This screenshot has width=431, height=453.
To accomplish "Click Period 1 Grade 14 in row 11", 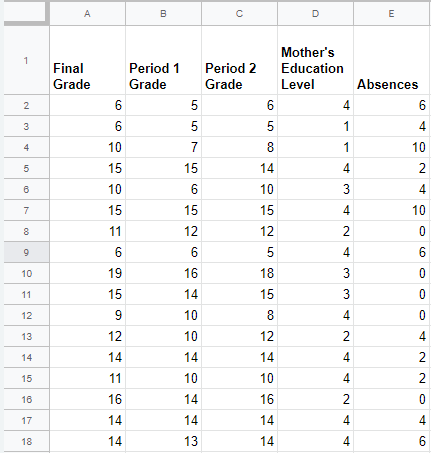I will coord(163,294).
